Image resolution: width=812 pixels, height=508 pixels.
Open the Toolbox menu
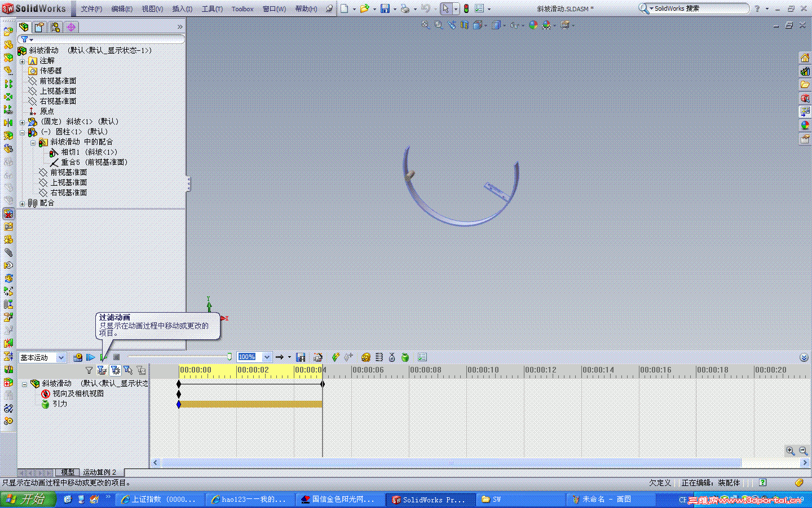[242, 9]
